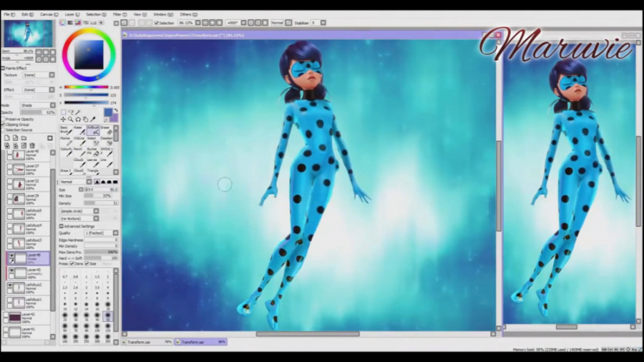
Task: Hide Layer45 via its eye icon
Action: tap(11, 270)
